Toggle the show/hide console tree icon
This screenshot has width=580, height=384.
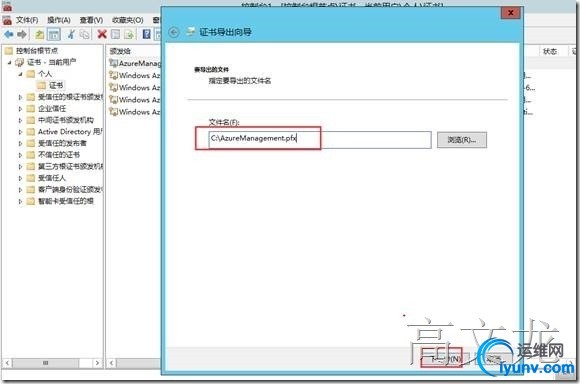pyautogui.click(x=54, y=34)
